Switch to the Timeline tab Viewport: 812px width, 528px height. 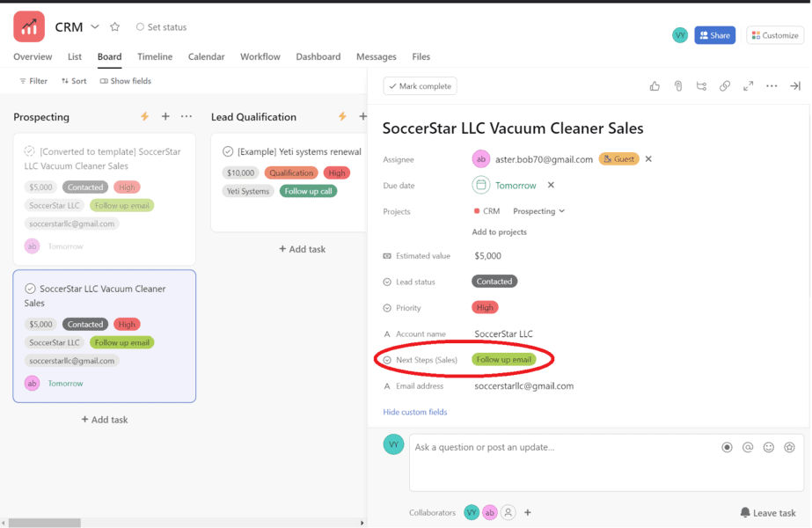coord(155,56)
